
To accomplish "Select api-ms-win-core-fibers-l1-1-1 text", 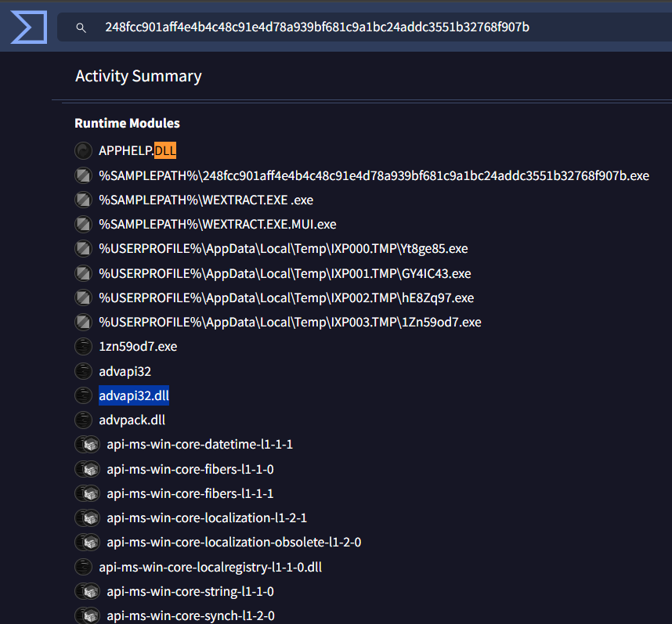I will tap(190, 494).
